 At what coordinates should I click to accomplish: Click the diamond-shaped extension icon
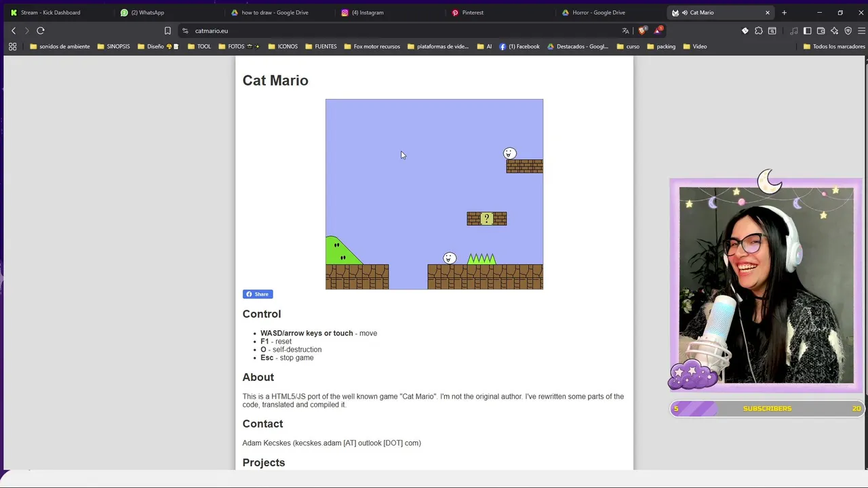tap(745, 30)
